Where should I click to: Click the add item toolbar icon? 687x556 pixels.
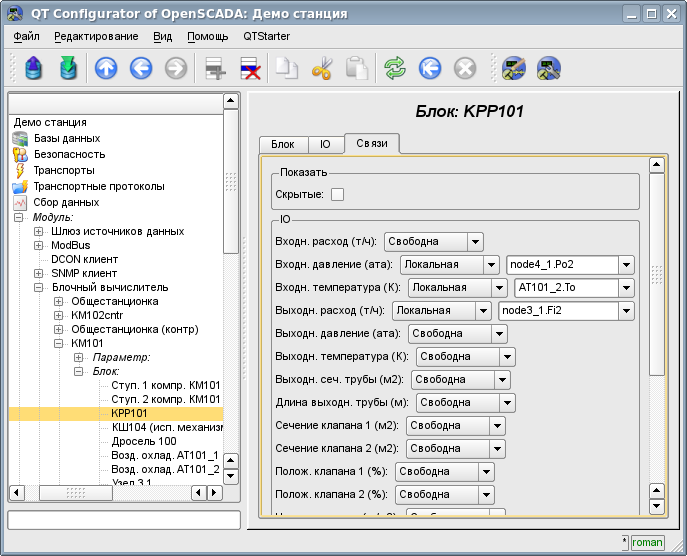coord(215,68)
